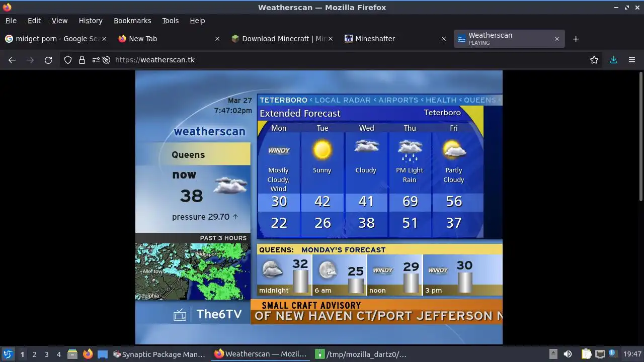Open the Edit menu
Screen dimensions: 644x362
tap(34, 21)
